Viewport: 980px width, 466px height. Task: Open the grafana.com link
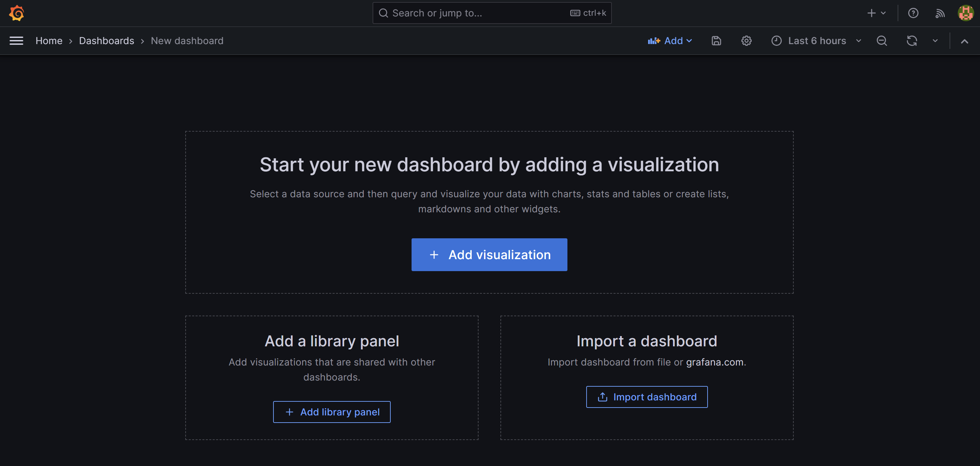(x=714, y=362)
